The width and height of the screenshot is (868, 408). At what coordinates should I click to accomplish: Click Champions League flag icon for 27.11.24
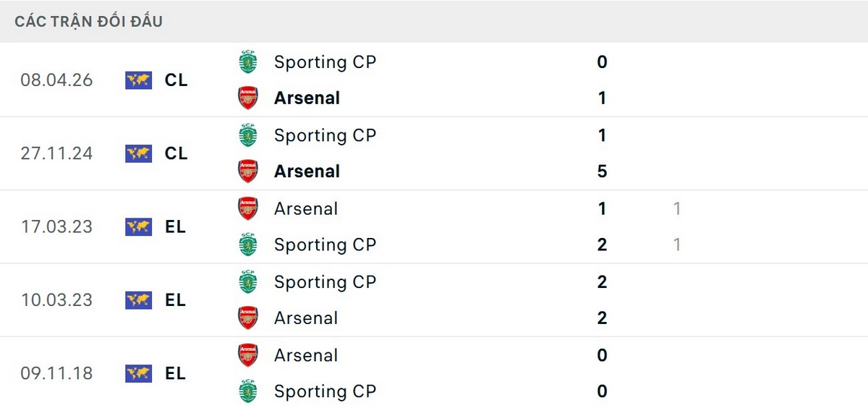[138, 153]
